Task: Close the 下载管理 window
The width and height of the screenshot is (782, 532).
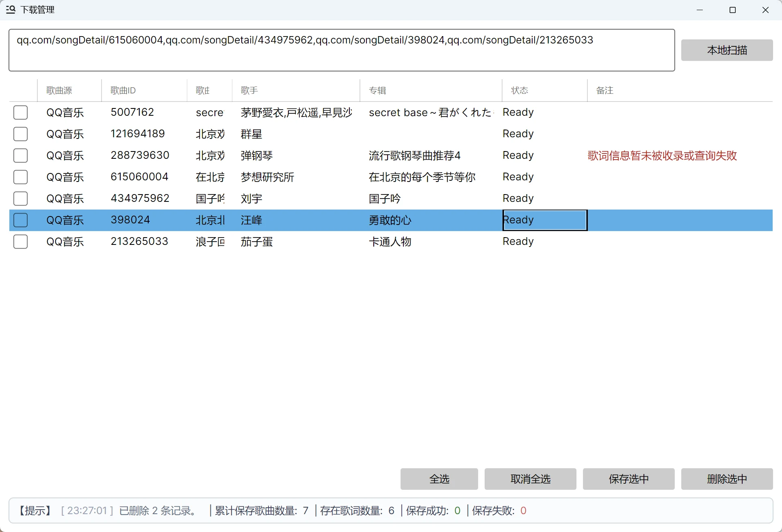Action: (765, 10)
